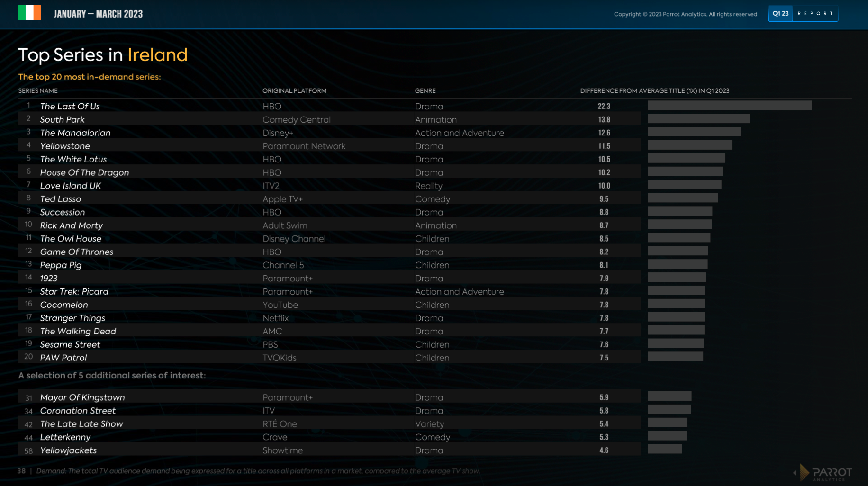
Task: Select The White Lotus series name
Action: [x=73, y=159]
